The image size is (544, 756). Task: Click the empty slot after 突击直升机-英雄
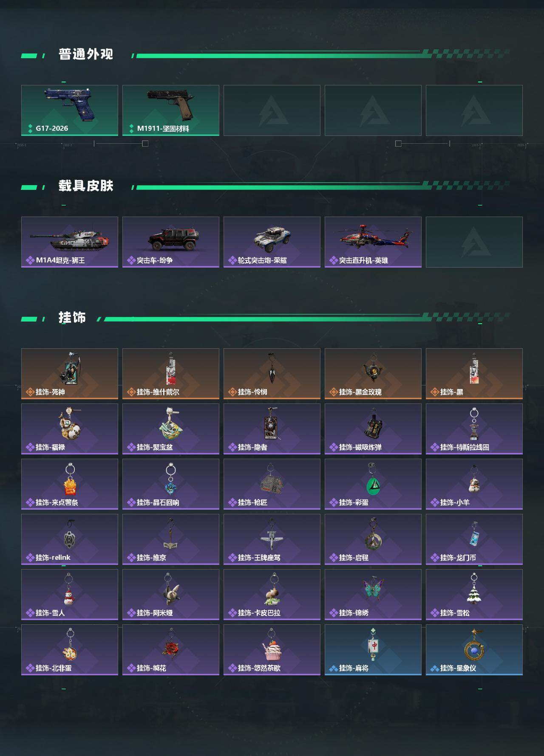474,242
